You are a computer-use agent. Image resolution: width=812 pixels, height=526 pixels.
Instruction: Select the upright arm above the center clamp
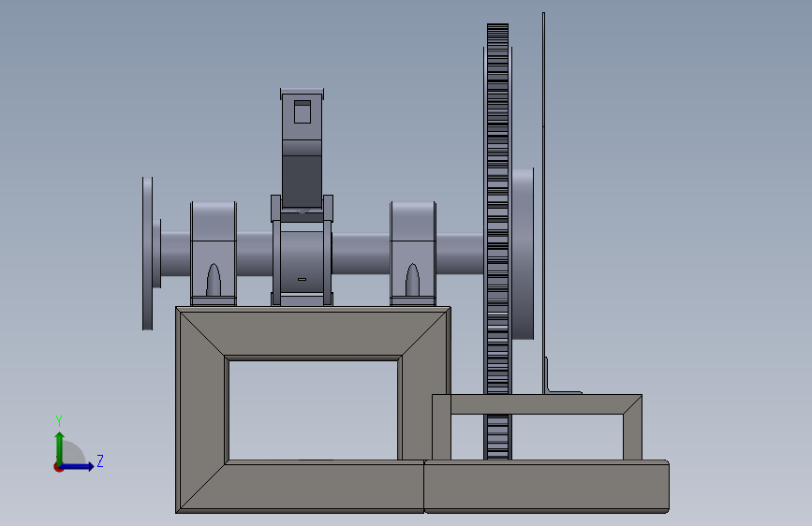tap(302, 148)
